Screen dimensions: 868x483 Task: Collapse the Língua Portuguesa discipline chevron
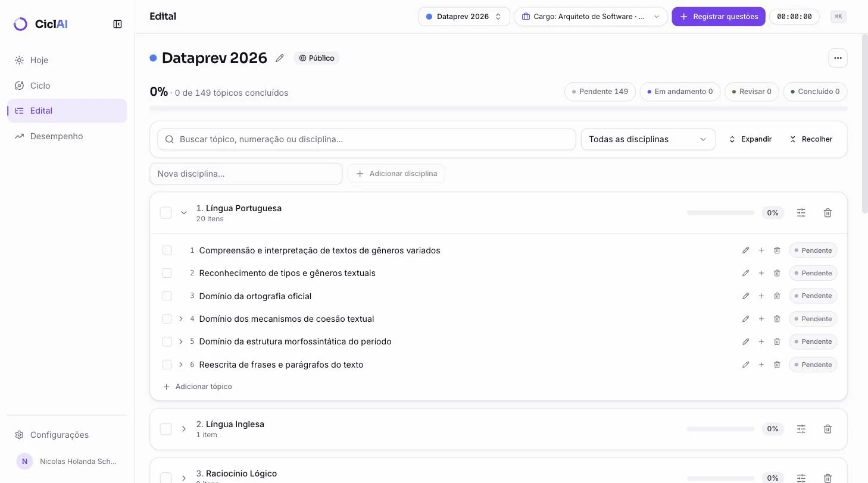tap(184, 212)
